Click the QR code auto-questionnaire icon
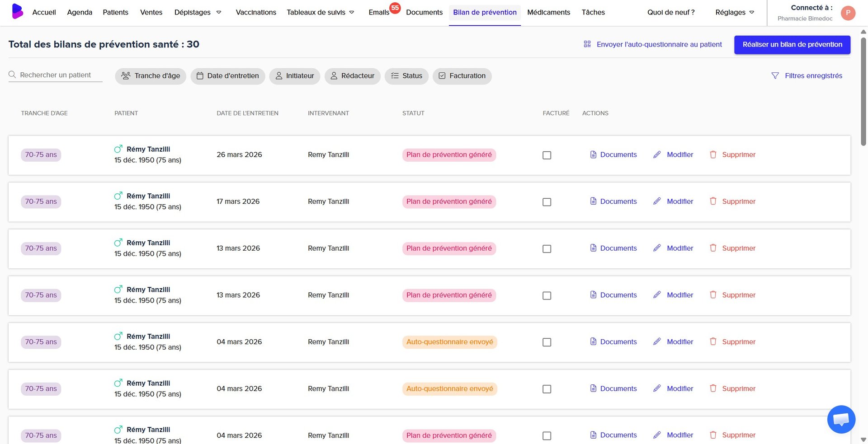The width and height of the screenshot is (868, 444). click(587, 44)
